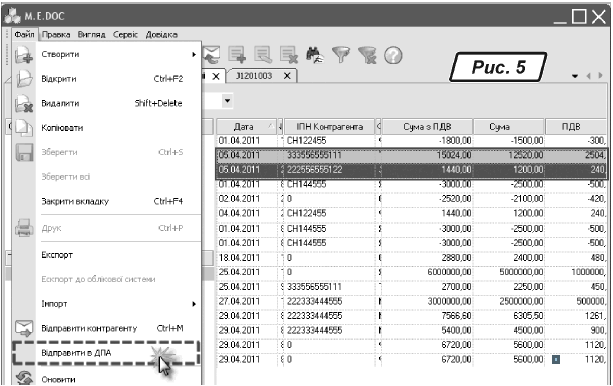The width and height of the screenshot is (613, 386).
Task: Open the Сервіс menu
Action: click(x=125, y=34)
